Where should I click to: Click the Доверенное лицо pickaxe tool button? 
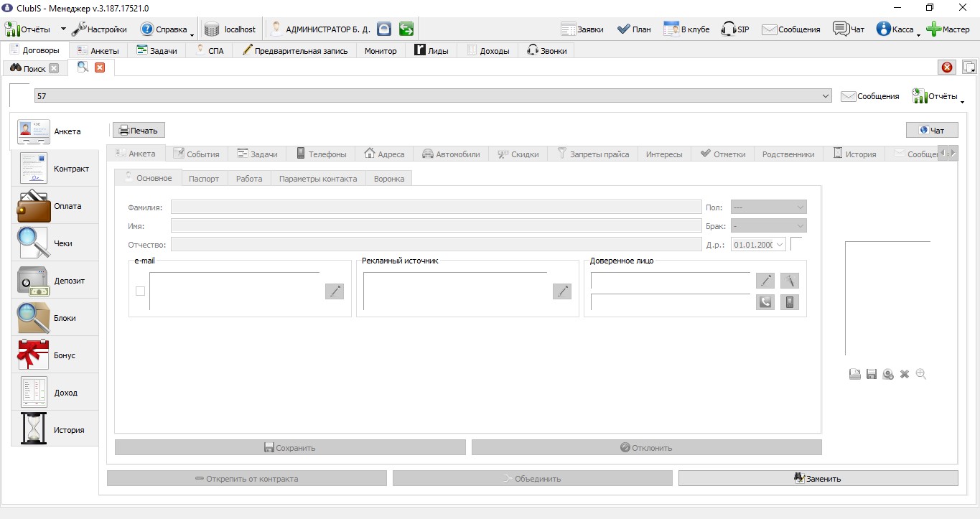[790, 280]
